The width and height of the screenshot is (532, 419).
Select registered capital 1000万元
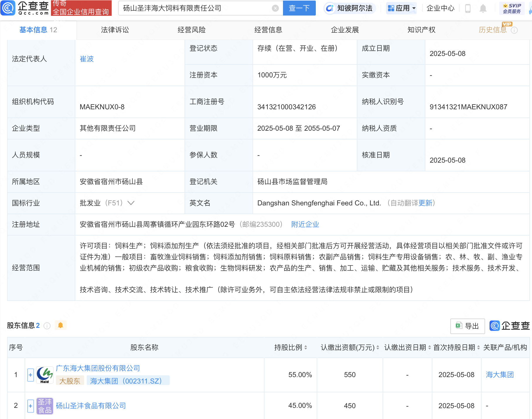tap(272, 75)
